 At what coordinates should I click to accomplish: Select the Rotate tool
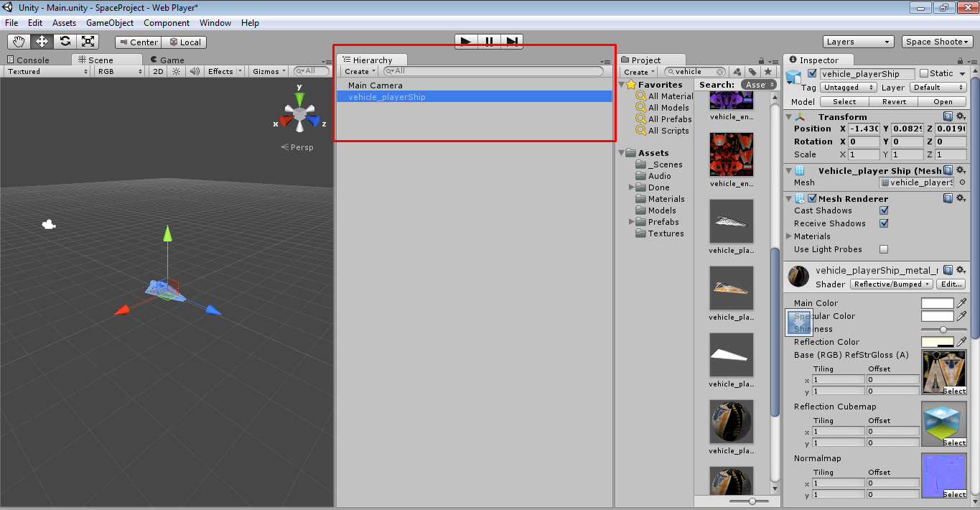coord(65,42)
